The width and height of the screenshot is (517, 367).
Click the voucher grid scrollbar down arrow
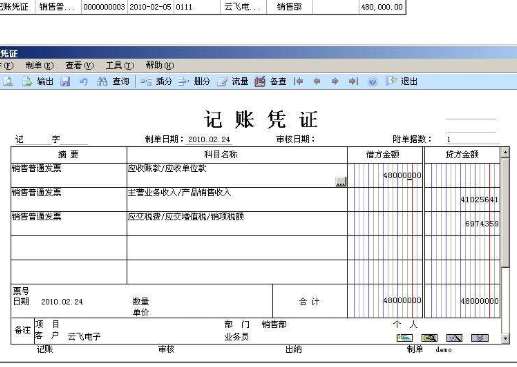pos(505,339)
